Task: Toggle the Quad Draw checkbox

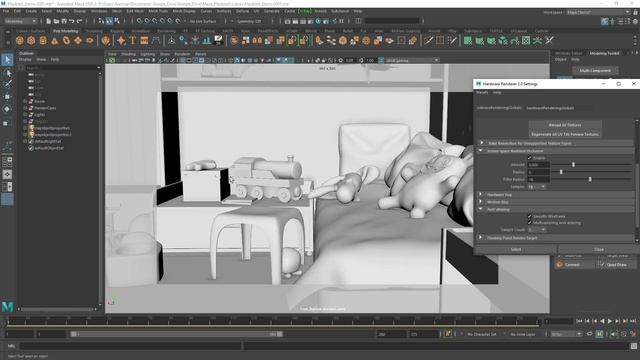Action: pyautogui.click(x=602, y=264)
